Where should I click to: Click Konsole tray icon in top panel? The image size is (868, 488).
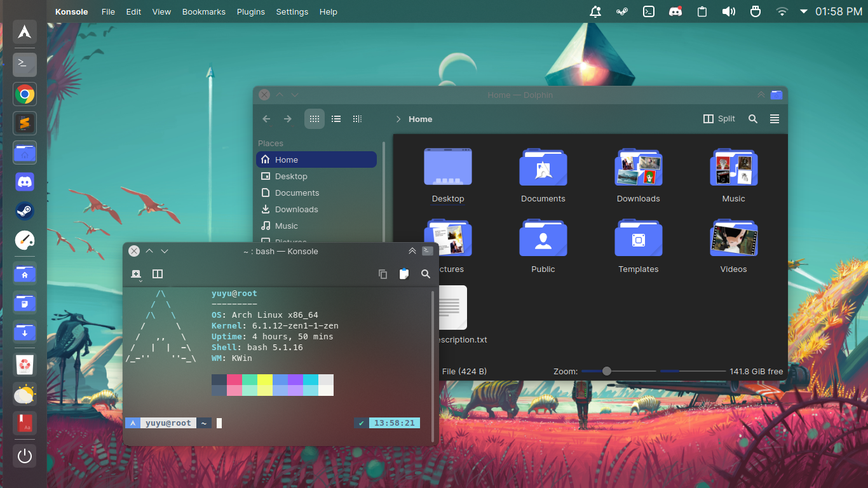[649, 11]
